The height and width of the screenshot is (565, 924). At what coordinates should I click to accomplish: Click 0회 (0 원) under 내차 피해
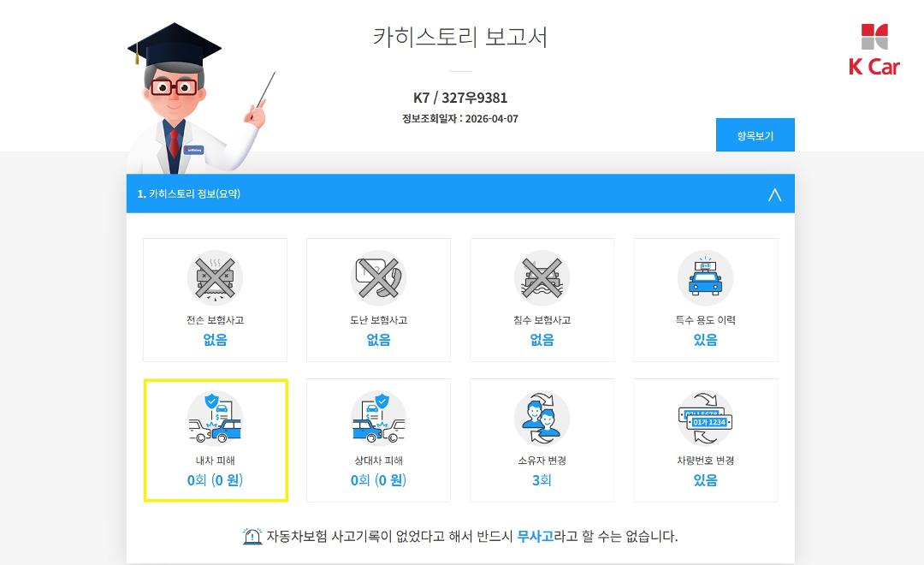[x=215, y=480]
